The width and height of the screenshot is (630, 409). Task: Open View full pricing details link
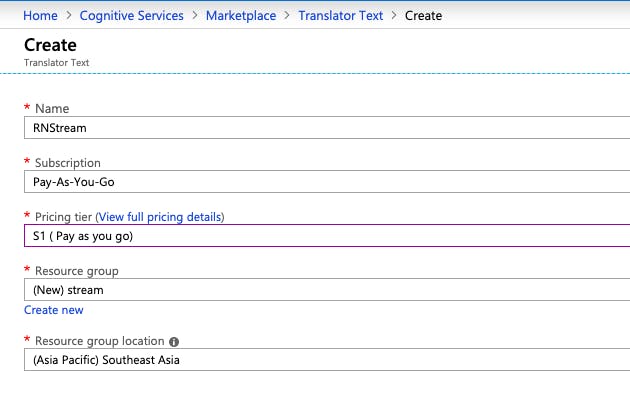pyautogui.click(x=160, y=217)
